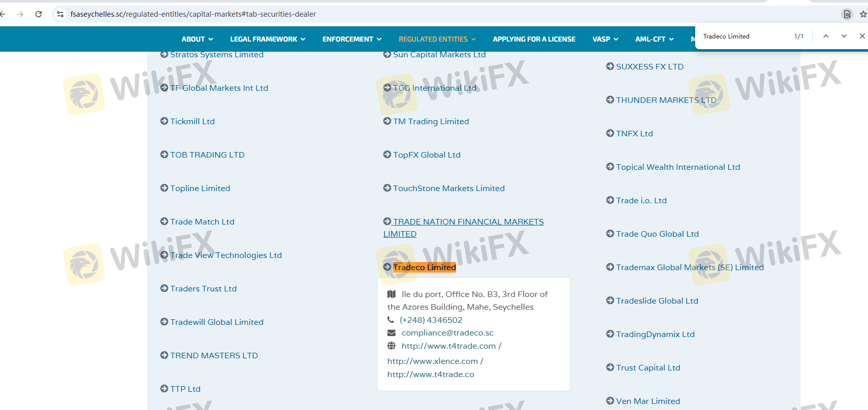The image size is (868, 410).
Task: Expand TRADE NATION FINANCIAL MARKETS LIMITED entry
Action: coord(468,222)
